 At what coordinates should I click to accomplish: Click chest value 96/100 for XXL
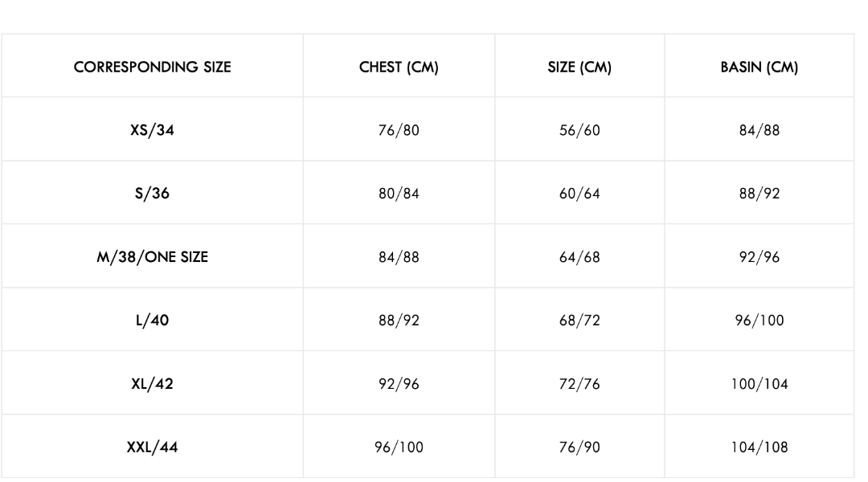click(x=399, y=447)
